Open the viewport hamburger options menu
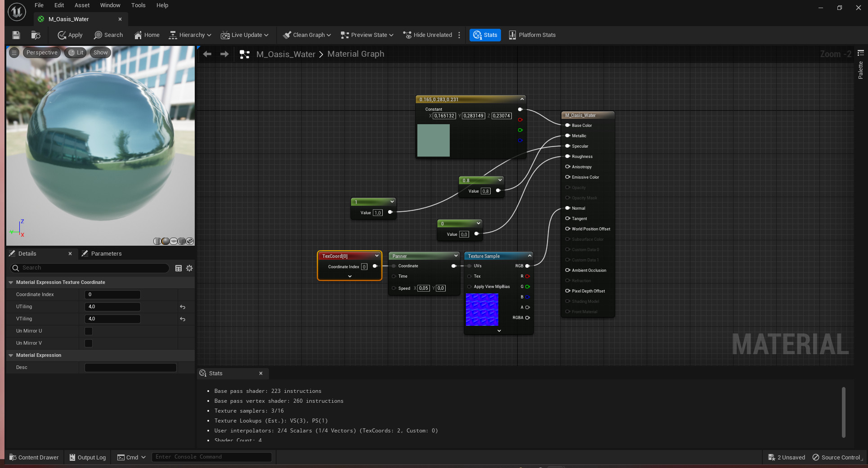Image resolution: width=868 pixels, height=468 pixels. point(14,53)
